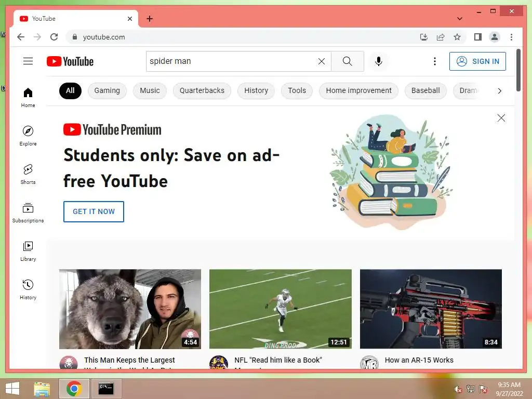Open Chrome tab search chevron
532x399 pixels.
pos(459,19)
